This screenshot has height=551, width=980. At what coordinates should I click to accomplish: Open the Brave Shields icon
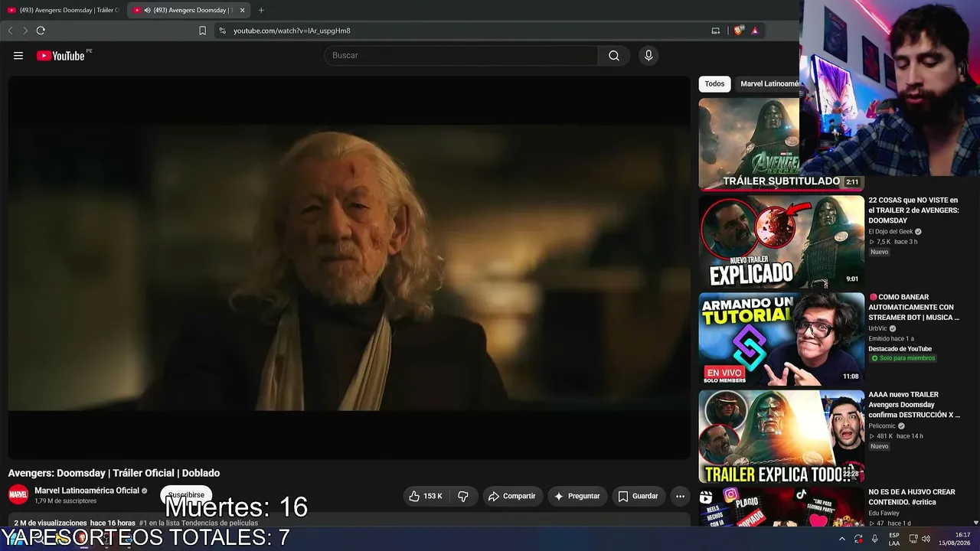(738, 31)
